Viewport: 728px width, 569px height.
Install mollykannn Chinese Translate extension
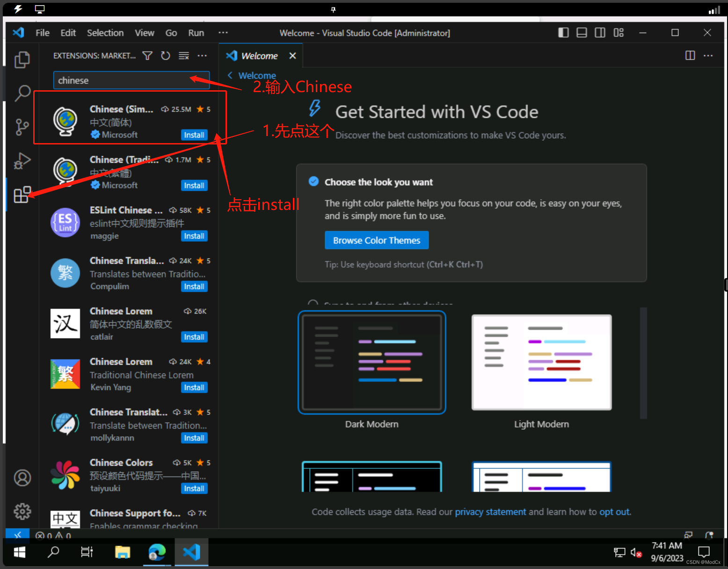point(194,438)
